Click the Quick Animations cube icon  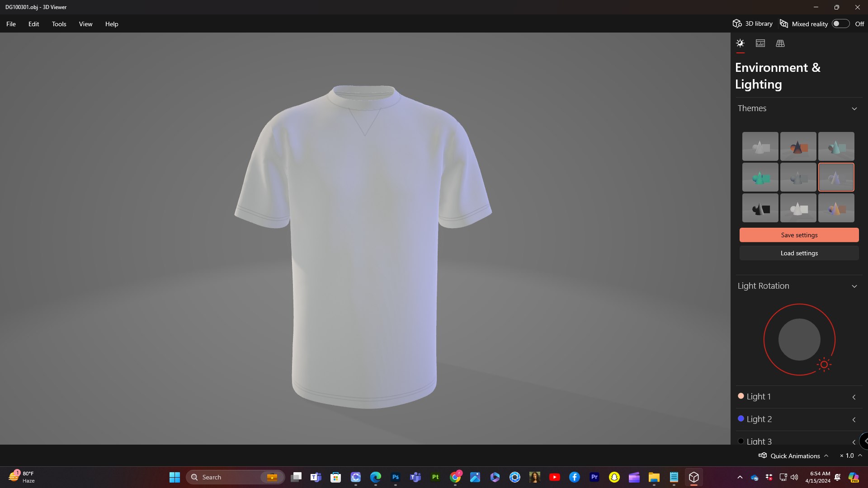(x=763, y=455)
